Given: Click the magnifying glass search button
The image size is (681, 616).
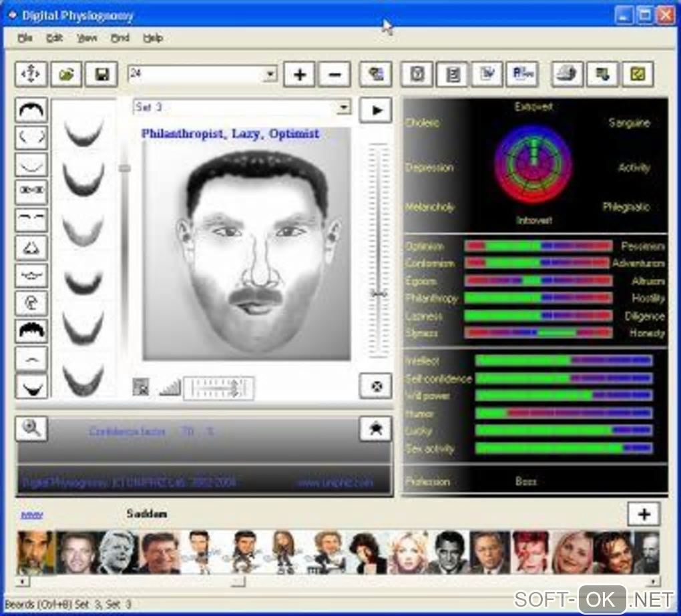Looking at the screenshot, I should tap(31, 429).
